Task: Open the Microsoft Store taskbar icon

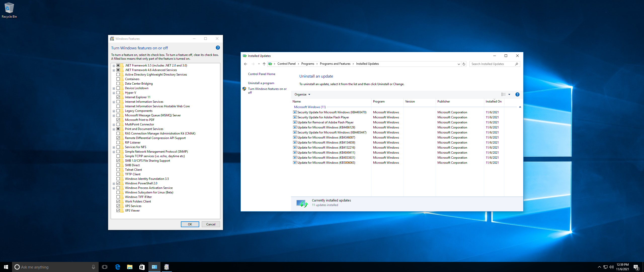Action: click(142, 267)
